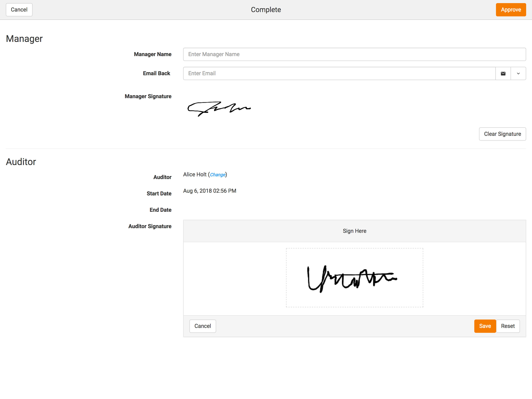
Task: Click the 'Aug 6, 2018 02:56 PM' start date
Action: tap(210, 191)
